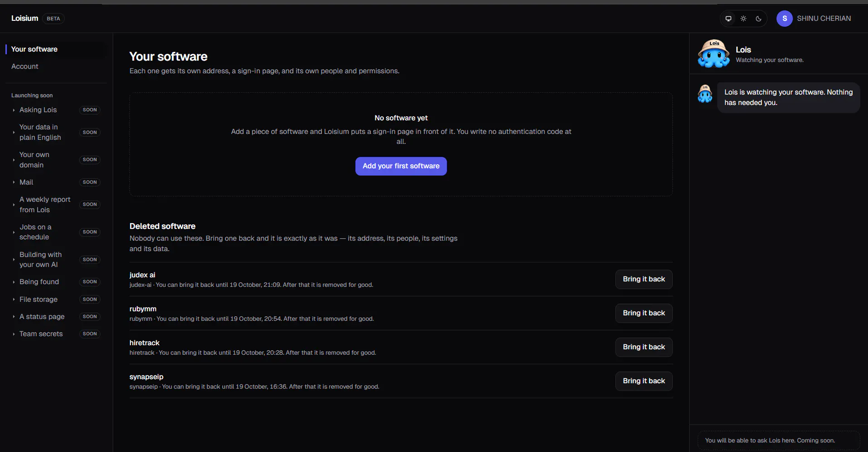Click SOON badge next to Mail
The width and height of the screenshot is (868, 452).
tap(90, 182)
